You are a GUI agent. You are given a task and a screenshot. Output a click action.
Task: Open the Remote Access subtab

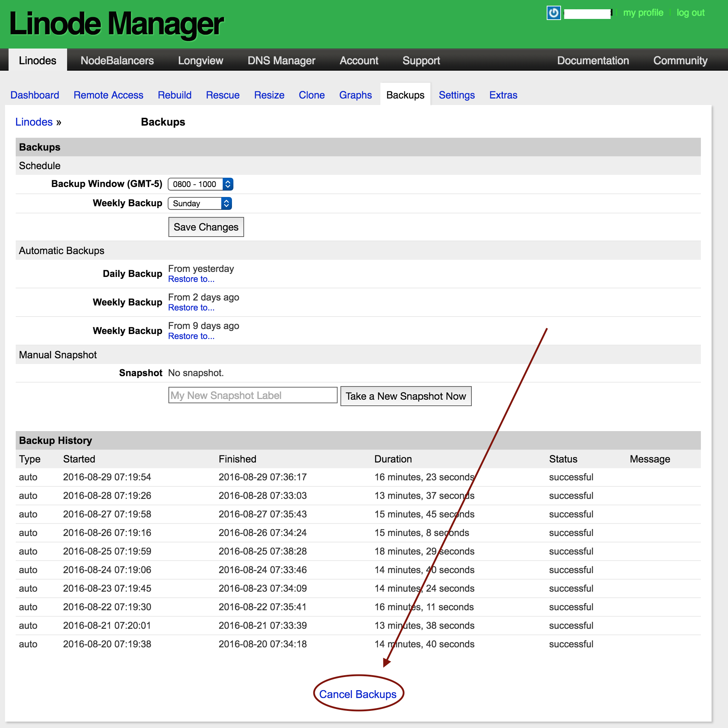[x=108, y=95]
